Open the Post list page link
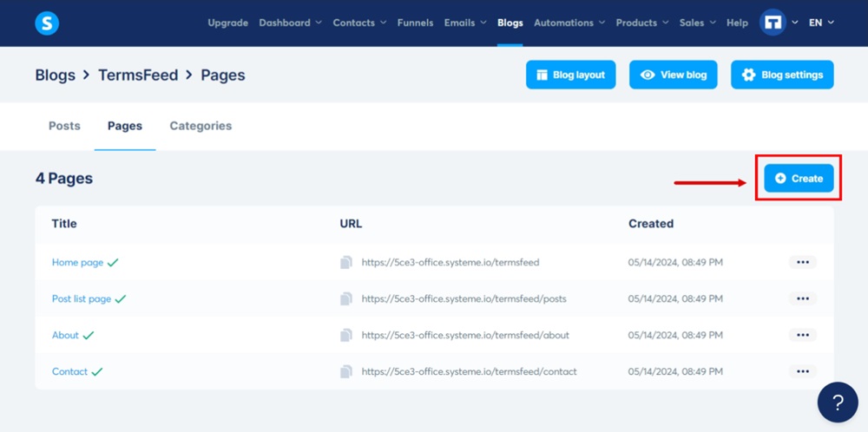 tap(82, 298)
